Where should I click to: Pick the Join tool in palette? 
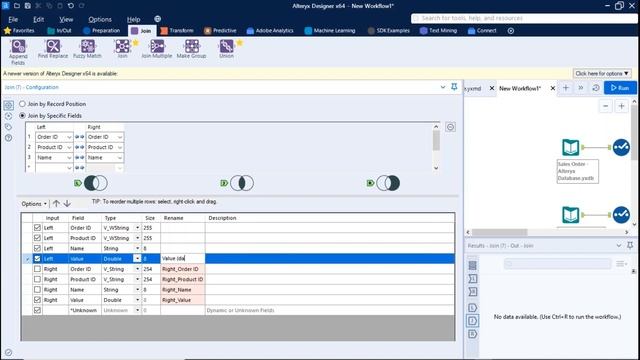point(122,49)
